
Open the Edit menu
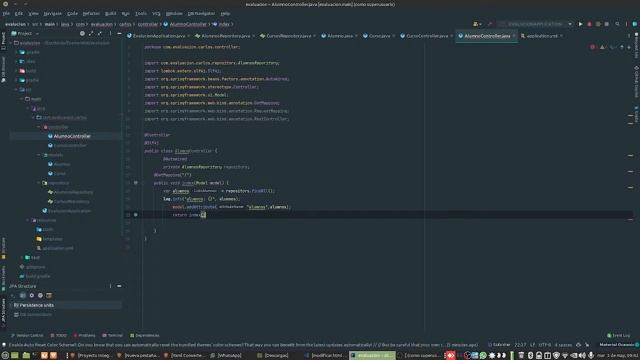click(19, 13)
